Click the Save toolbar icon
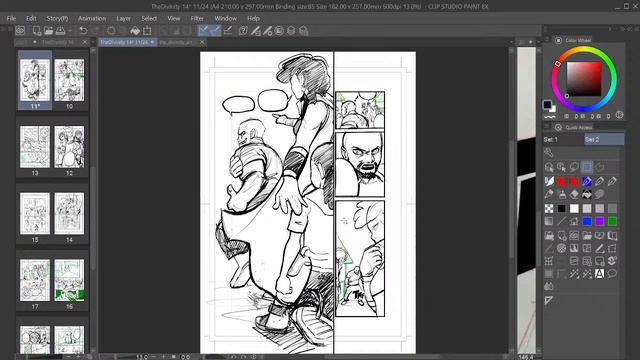Viewport: 640px width, 360px height. pyautogui.click(x=60, y=31)
